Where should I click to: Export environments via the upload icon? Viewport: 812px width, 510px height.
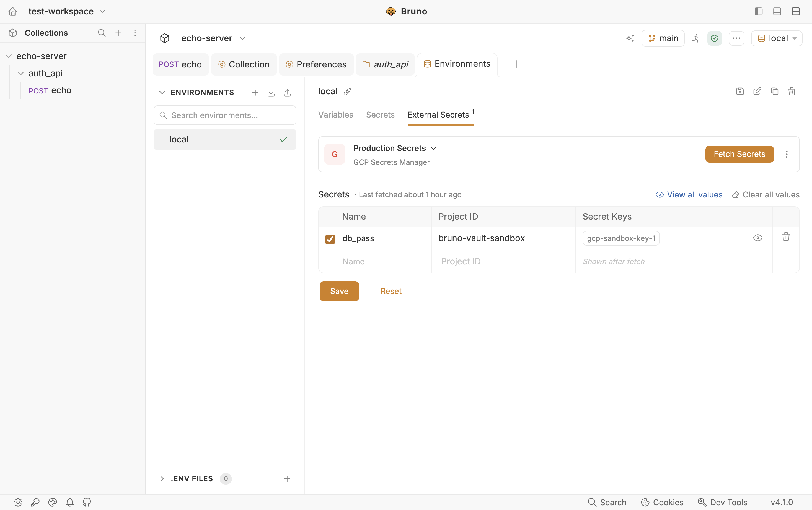pyautogui.click(x=287, y=92)
